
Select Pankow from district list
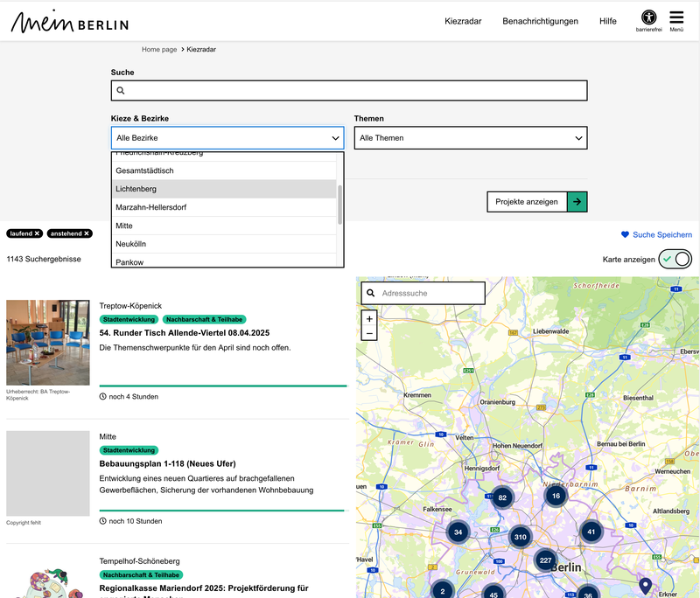224,261
